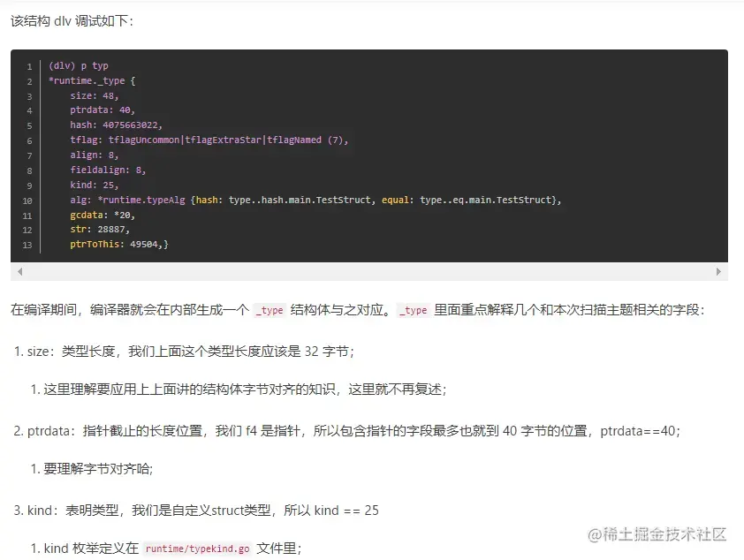The height and width of the screenshot is (560, 744).
Task: Click the "fieldalign: 8," code line
Action: click(108, 170)
